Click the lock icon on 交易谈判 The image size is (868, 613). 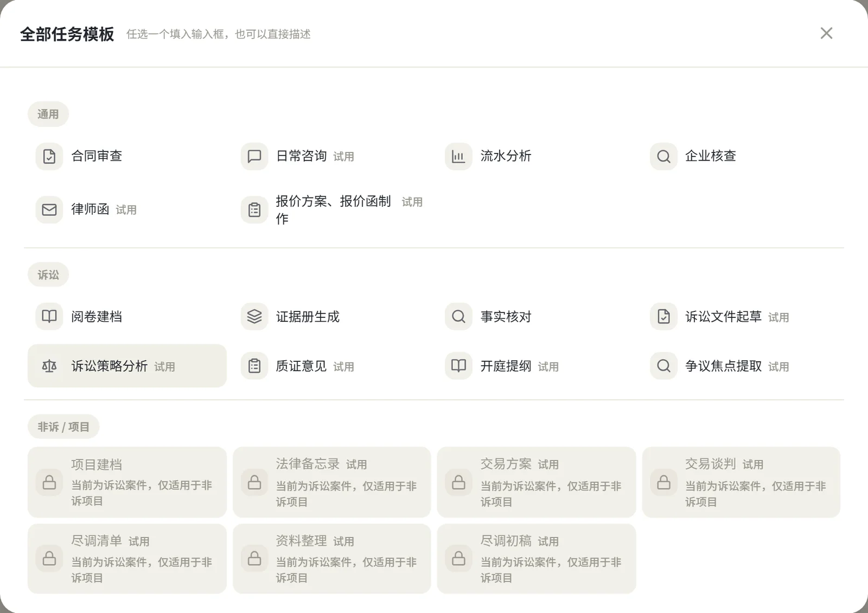pos(663,482)
